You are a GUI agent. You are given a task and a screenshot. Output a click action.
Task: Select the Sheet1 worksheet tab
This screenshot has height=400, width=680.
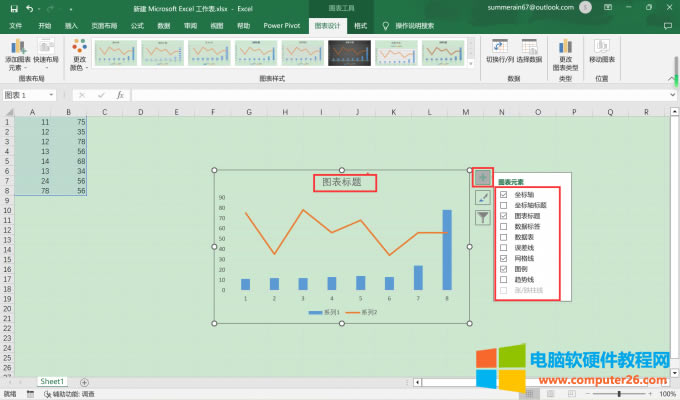tap(52, 382)
